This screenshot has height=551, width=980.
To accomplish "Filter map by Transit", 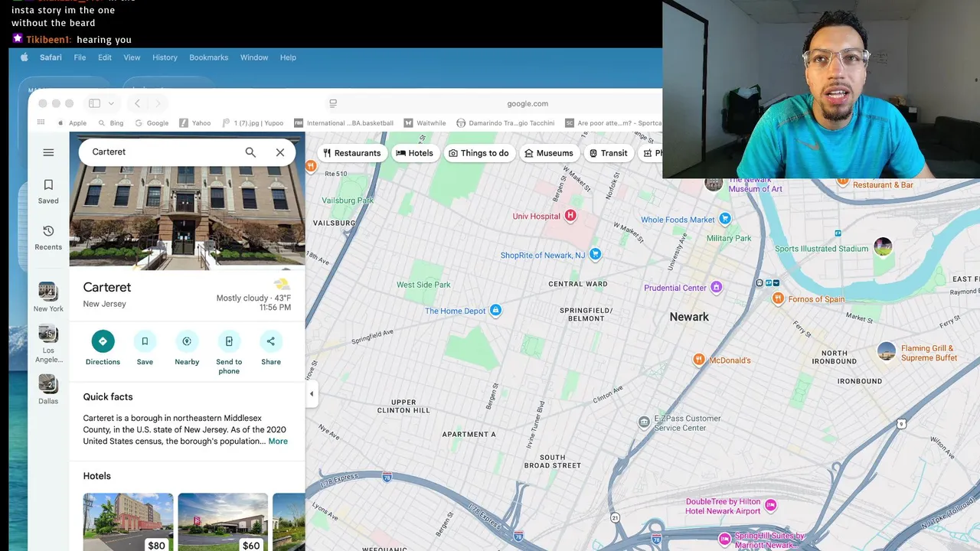I will (609, 153).
